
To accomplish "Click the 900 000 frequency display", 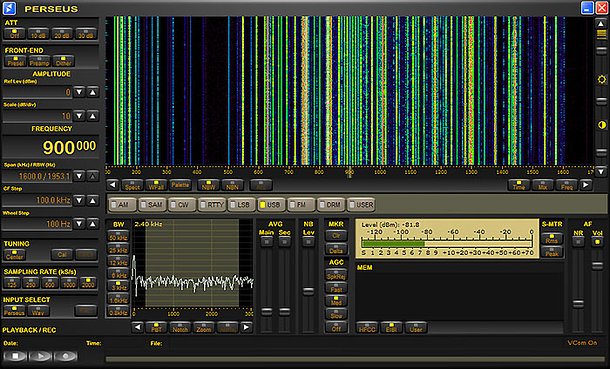I will (51, 147).
